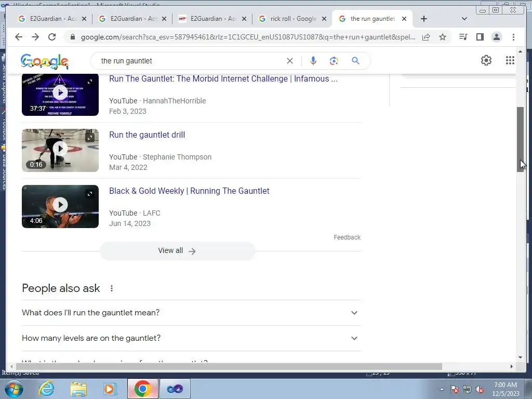Viewport: 532px width, 399px height.
Task: Bookmark this page with the star icon
Action: [x=443, y=37]
